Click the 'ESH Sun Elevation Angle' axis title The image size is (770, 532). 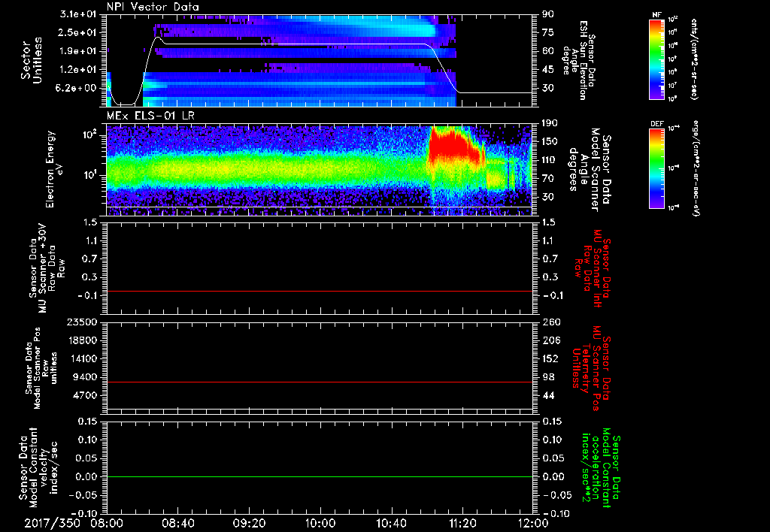(579, 60)
